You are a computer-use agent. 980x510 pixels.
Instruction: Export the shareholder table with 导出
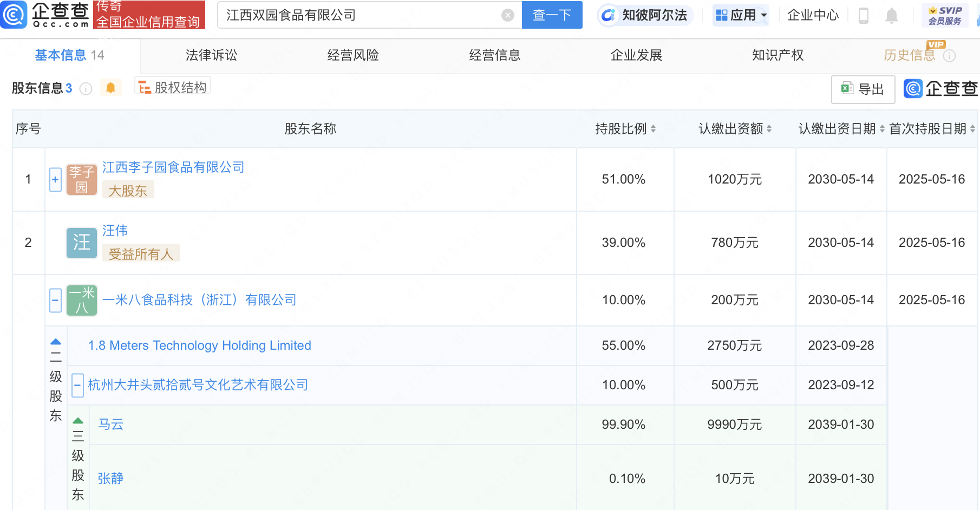(x=863, y=89)
